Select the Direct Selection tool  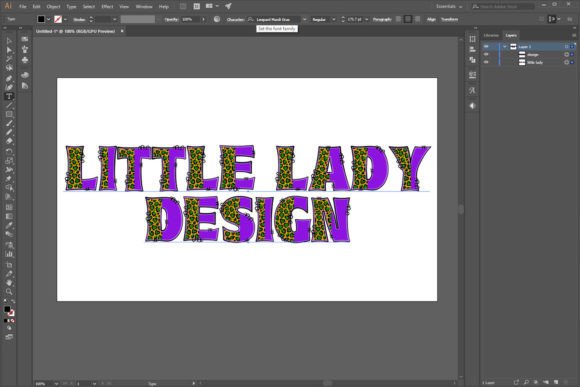click(9, 50)
